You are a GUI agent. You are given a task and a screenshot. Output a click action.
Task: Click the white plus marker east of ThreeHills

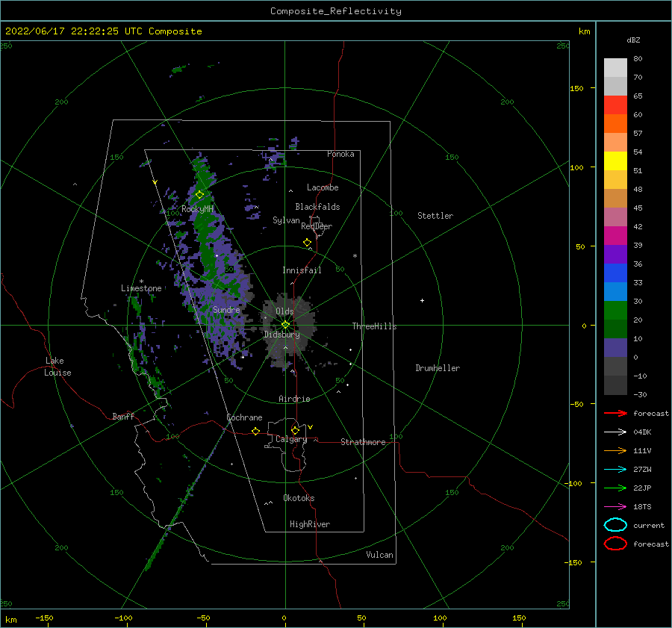click(422, 300)
